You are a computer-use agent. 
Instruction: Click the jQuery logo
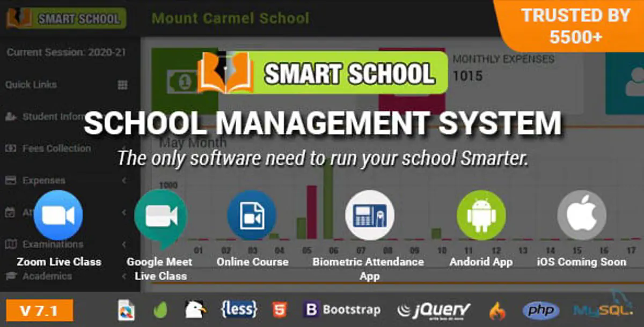(434, 310)
